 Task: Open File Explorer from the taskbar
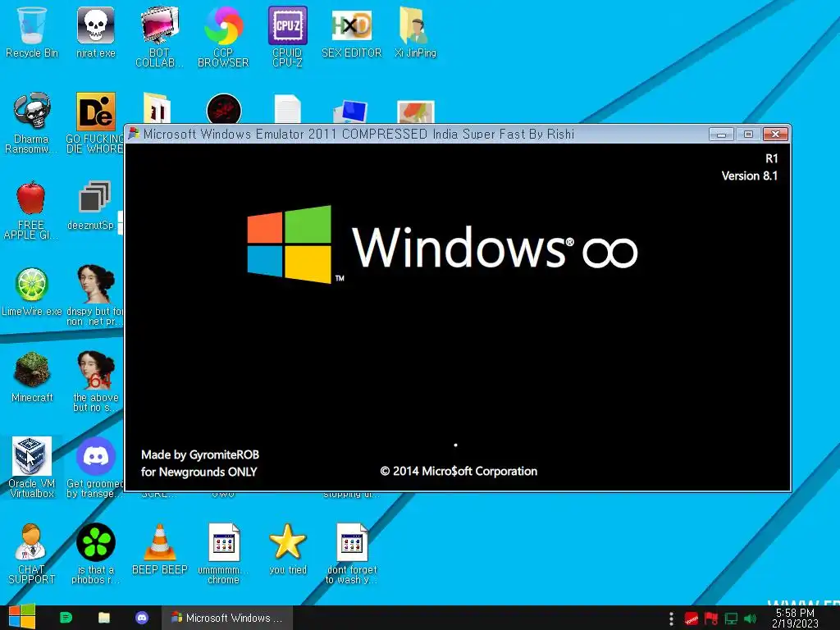point(104,618)
